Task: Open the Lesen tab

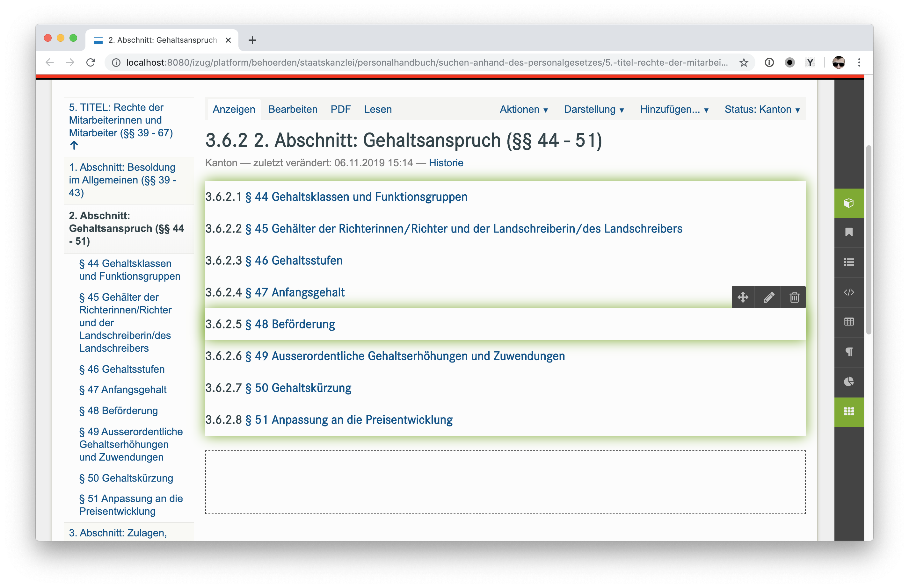Action: point(377,109)
